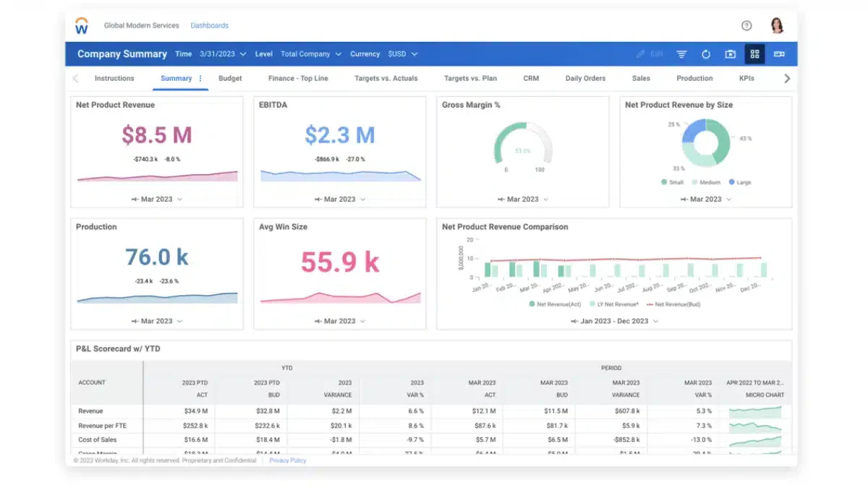Click the Workday logo

(82, 26)
